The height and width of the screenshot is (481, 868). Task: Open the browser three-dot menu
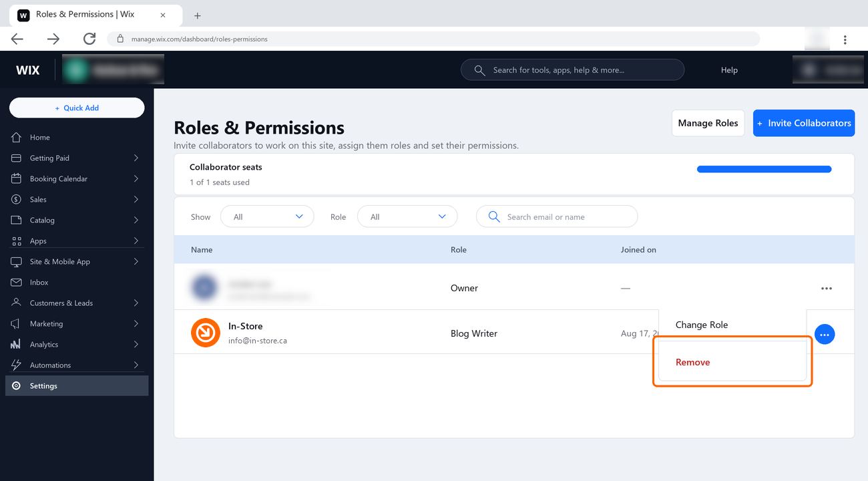845,39
